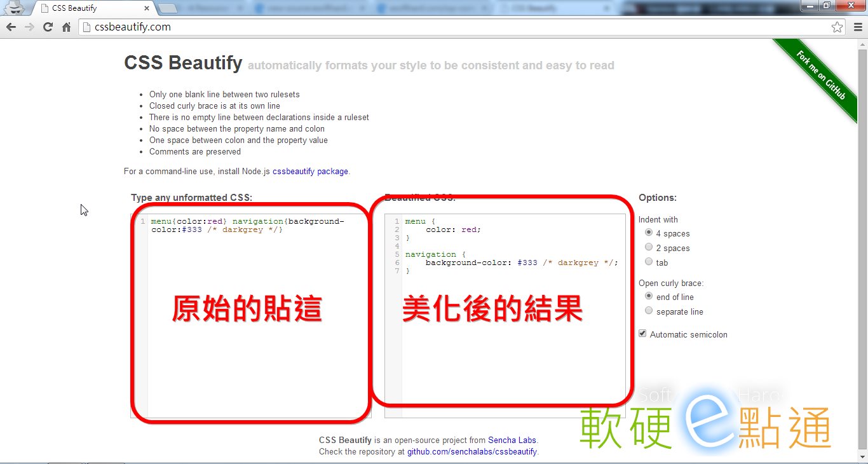Choose separate line curly brace option
868x464 pixels.
coord(649,311)
